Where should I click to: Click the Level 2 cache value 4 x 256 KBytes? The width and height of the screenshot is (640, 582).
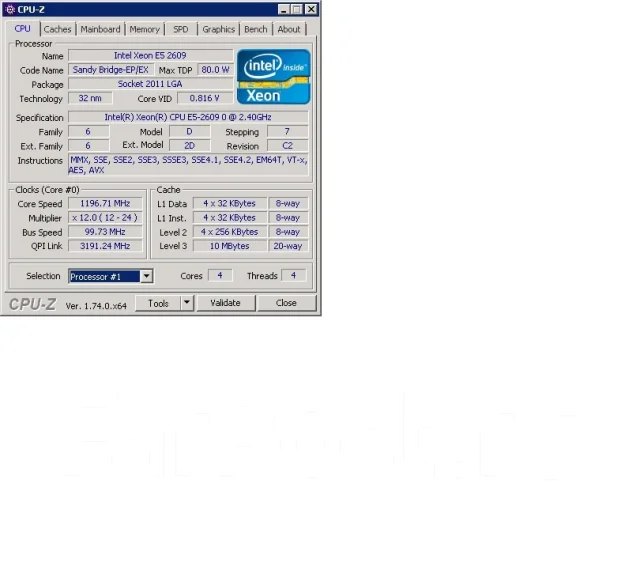point(230,232)
